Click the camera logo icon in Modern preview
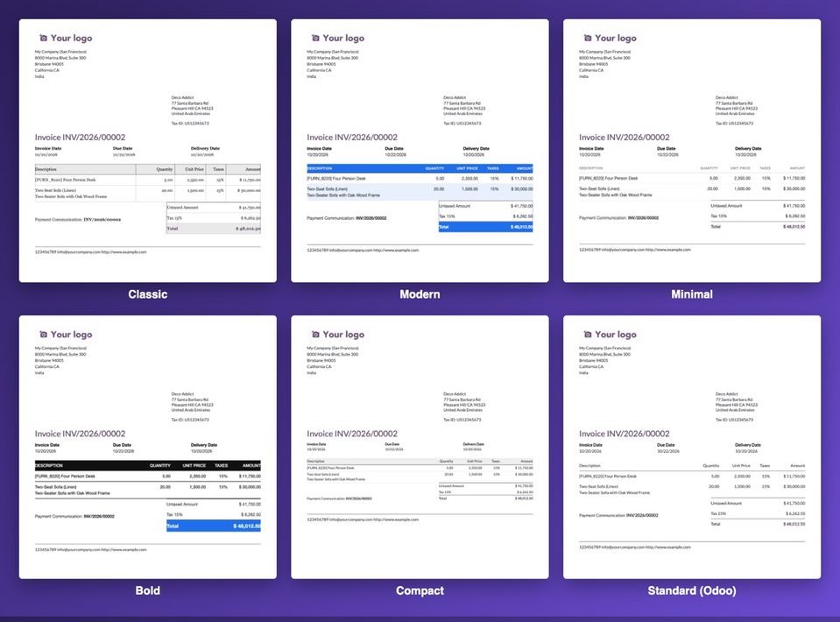 (x=315, y=38)
